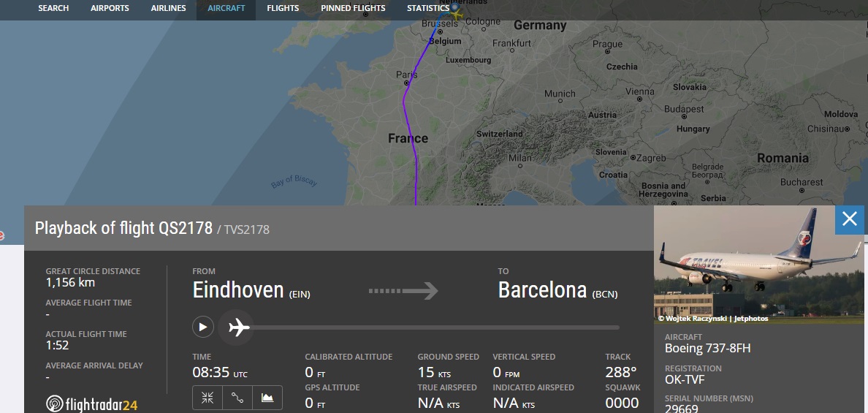Toggle the flight route path icon
The image size is (868, 413).
click(x=237, y=398)
